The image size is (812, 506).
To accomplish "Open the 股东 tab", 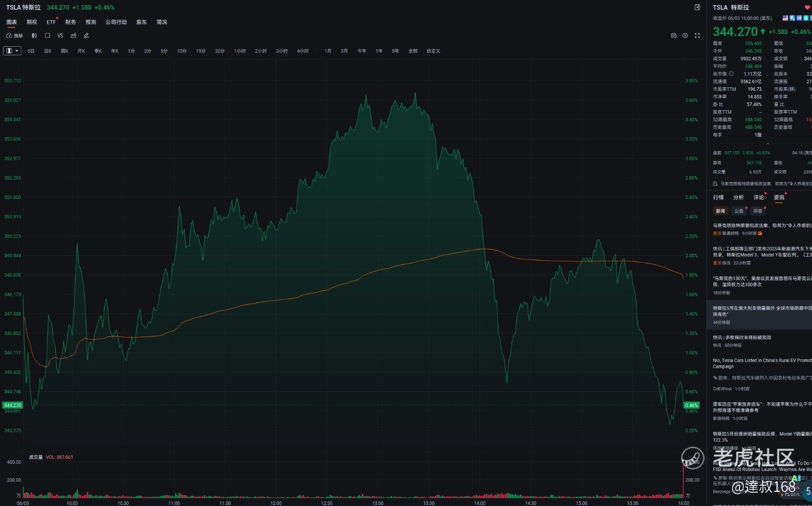I will [142, 22].
